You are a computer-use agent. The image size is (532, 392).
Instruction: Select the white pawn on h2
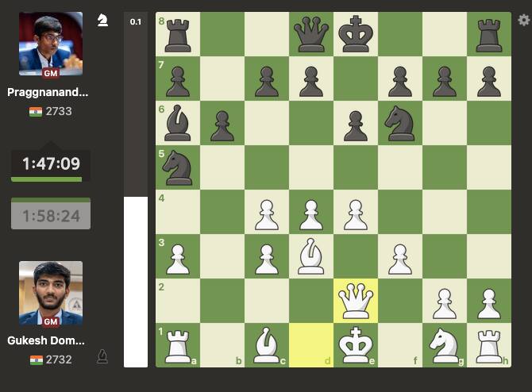click(x=489, y=304)
